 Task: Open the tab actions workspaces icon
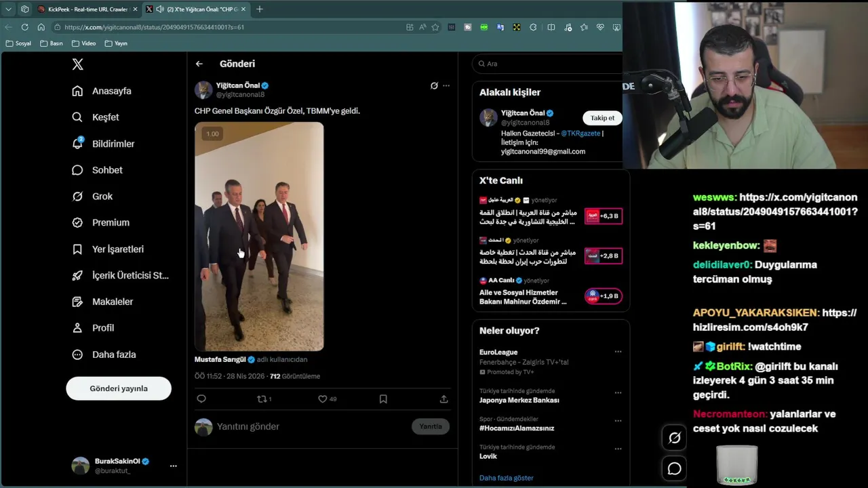point(24,9)
